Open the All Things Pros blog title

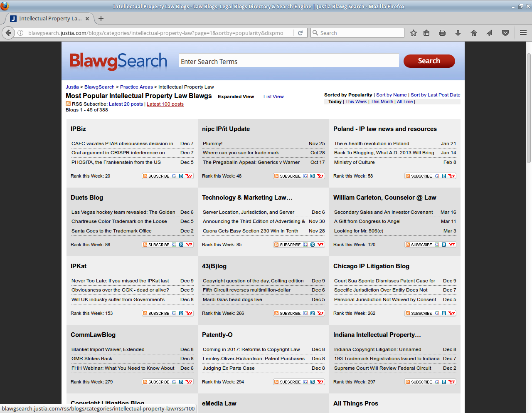[x=356, y=403]
